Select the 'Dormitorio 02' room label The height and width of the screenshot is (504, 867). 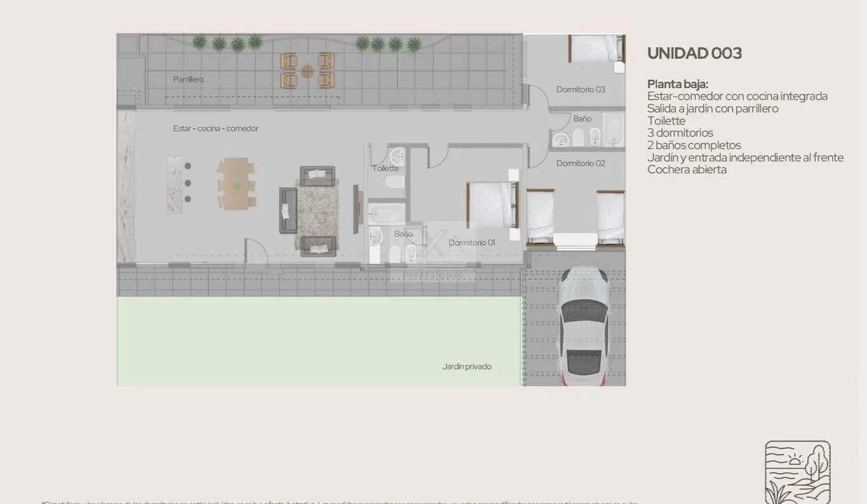point(581,163)
